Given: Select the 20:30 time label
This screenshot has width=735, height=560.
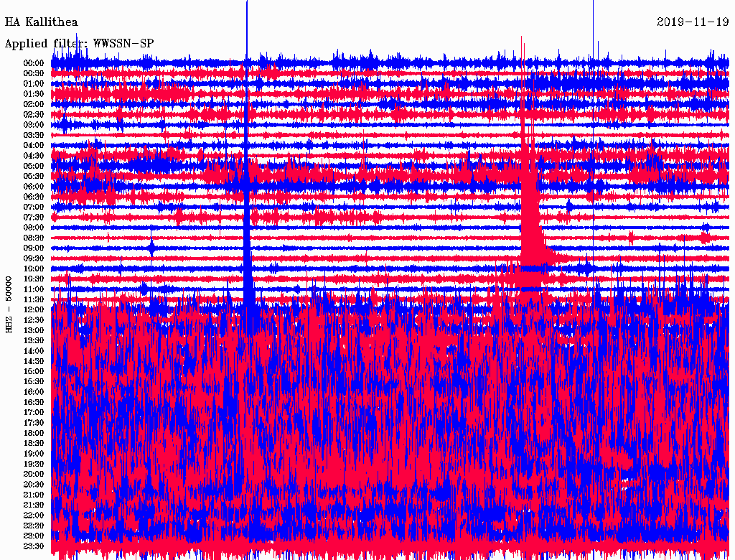Looking at the screenshot, I should pyautogui.click(x=34, y=485).
